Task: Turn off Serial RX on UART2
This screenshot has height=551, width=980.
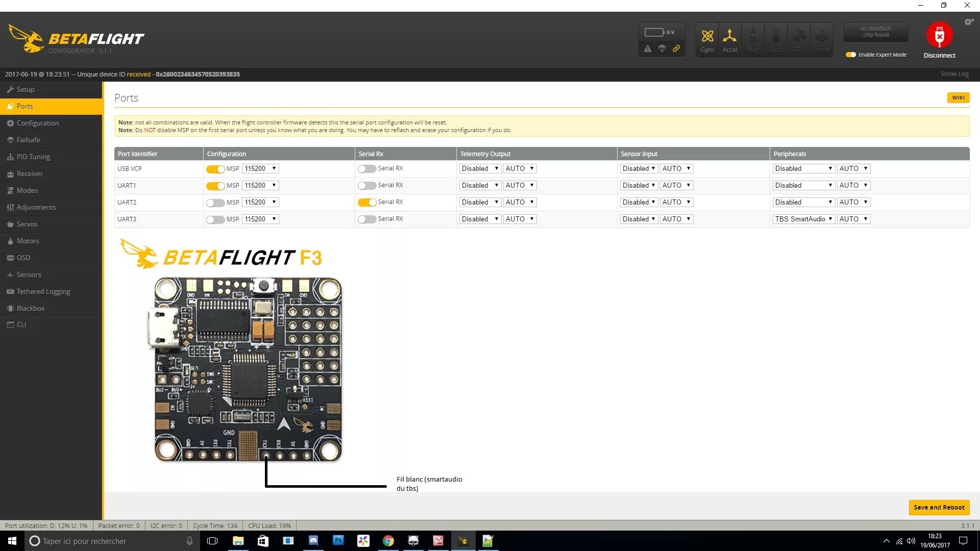Action: (x=367, y=203)
